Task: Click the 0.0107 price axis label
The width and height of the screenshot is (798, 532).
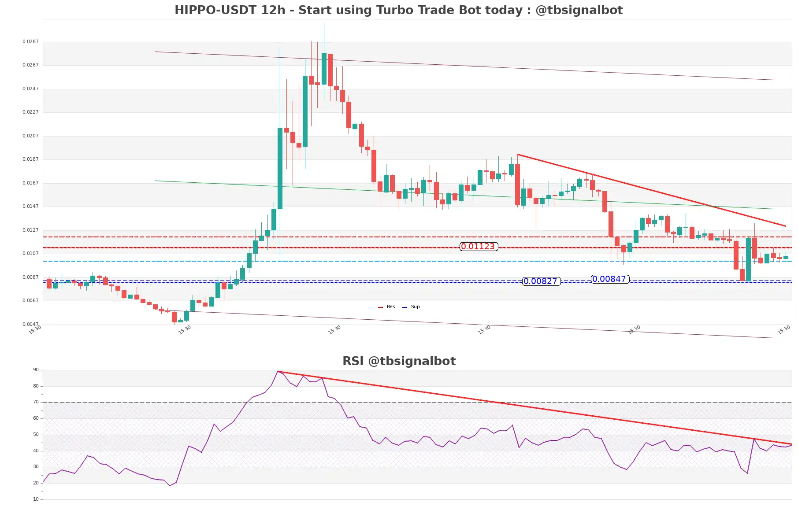Action: click(30, 254)
